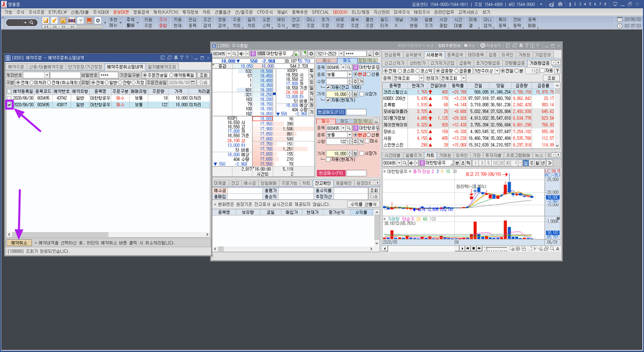Toggle 자동(잔고 100%) checkbox in sell panel
The image size is (644, 352).
click(328, 87)
